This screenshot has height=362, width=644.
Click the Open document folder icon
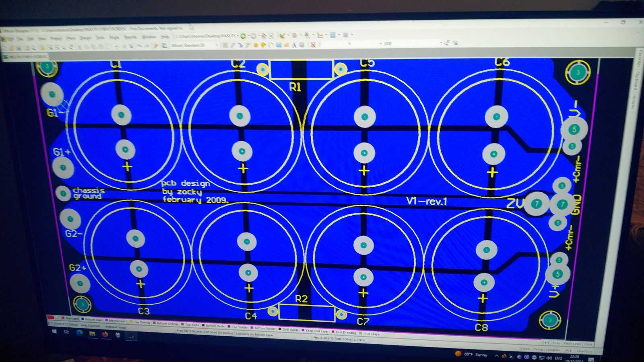pos(11,48)
